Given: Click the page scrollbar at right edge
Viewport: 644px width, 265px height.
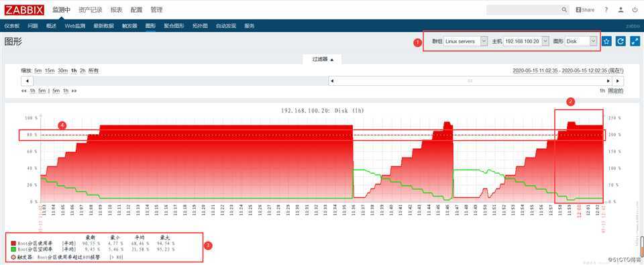Looking at the screenshot, I should [641, 246].
